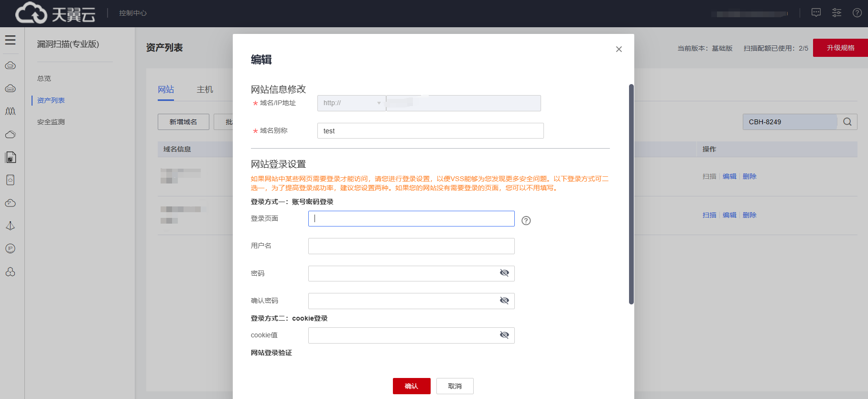Click 编辑 in the first asset row
This screenshot has width=868, height=399.
click(729, 176)
